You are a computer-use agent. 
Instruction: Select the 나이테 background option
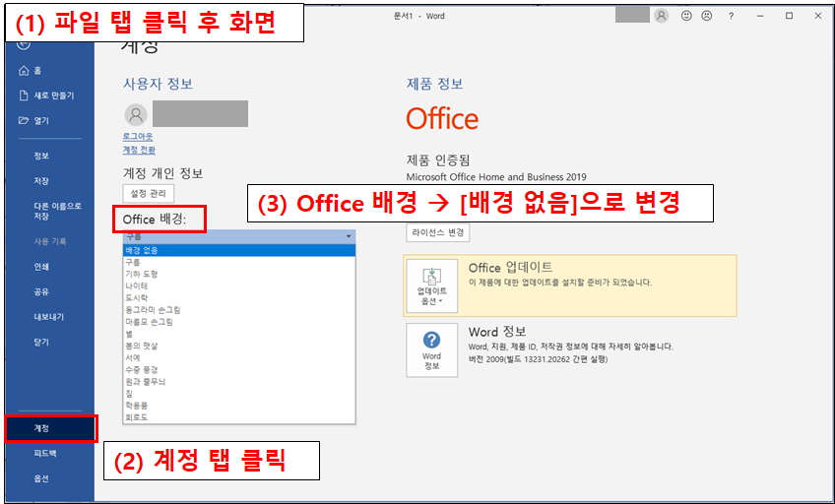pyautogui.click(x=239, y=285)
